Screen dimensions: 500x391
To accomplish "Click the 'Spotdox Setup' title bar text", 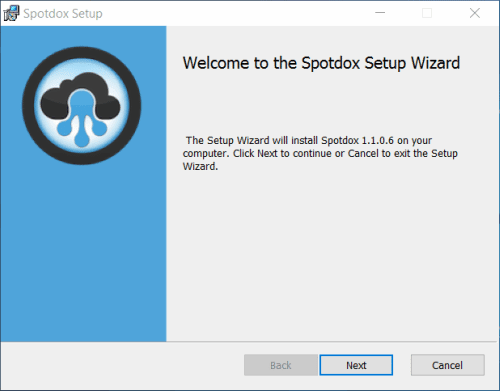I will 63,14.
